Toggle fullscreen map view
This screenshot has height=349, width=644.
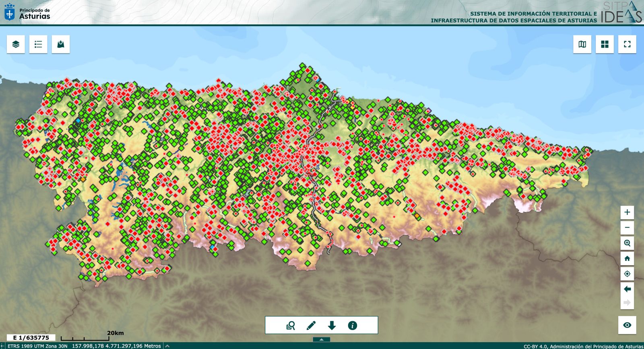tap(627, 44)
